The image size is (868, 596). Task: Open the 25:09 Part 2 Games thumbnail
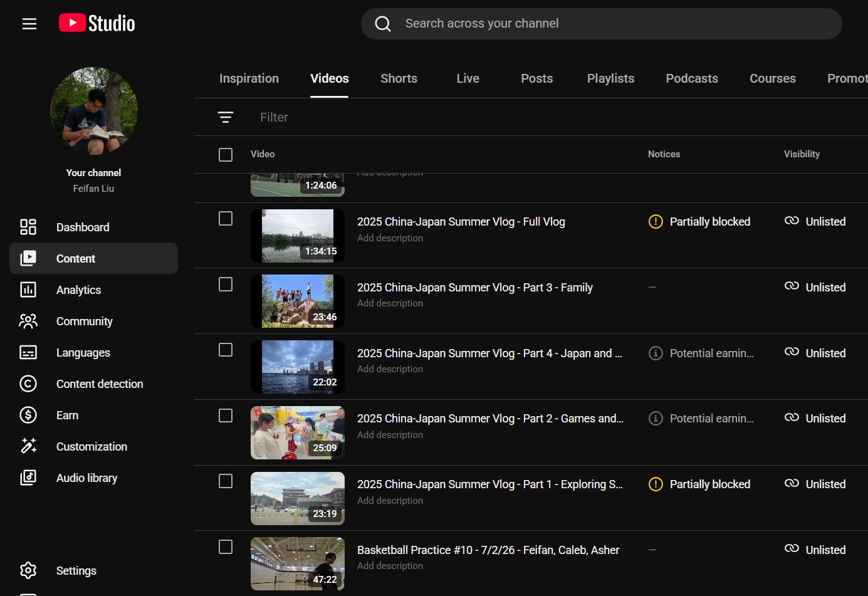click(x=298, y=432)
